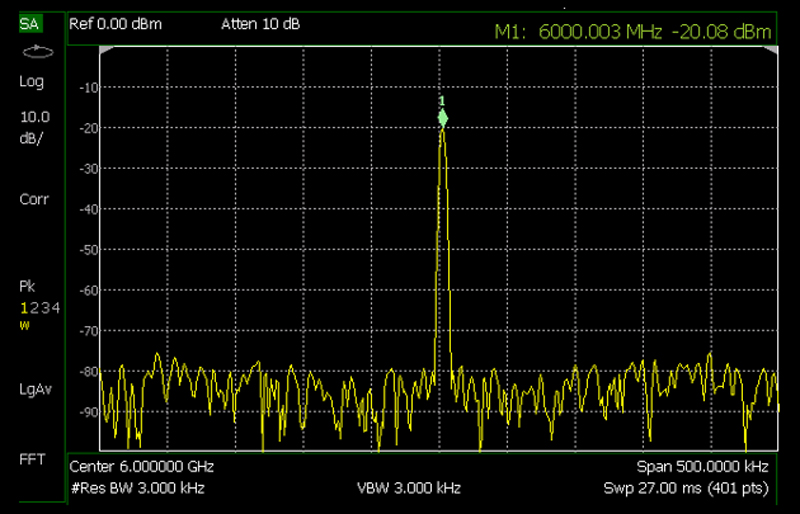The height and width of the screenshot is (514, 800).
Task: Click the LgAv averaging type label
Action: click(x=36, y=389)
